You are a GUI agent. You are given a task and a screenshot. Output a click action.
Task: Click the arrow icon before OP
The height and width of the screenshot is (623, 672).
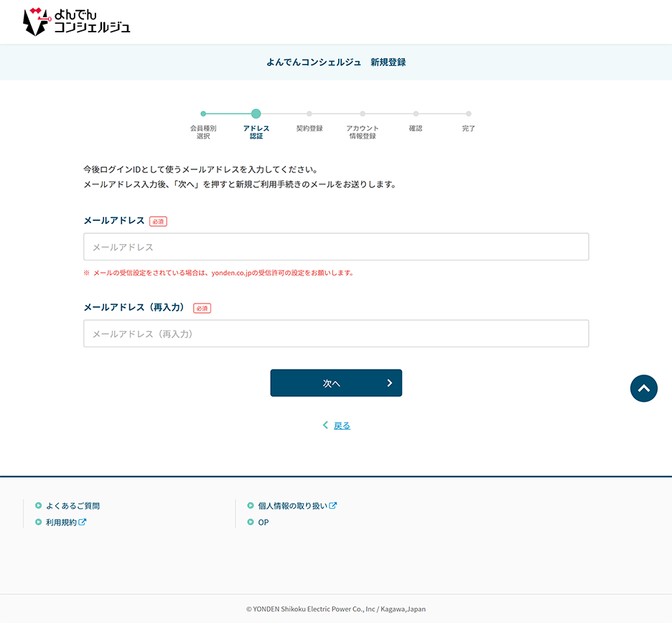pos(249,522)
